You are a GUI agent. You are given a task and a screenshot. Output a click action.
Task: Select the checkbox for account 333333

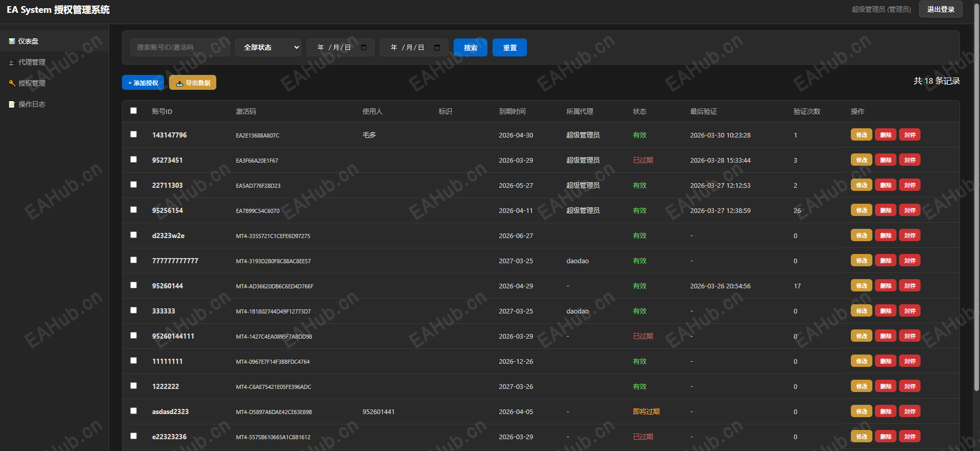click(x=134, y=310)
